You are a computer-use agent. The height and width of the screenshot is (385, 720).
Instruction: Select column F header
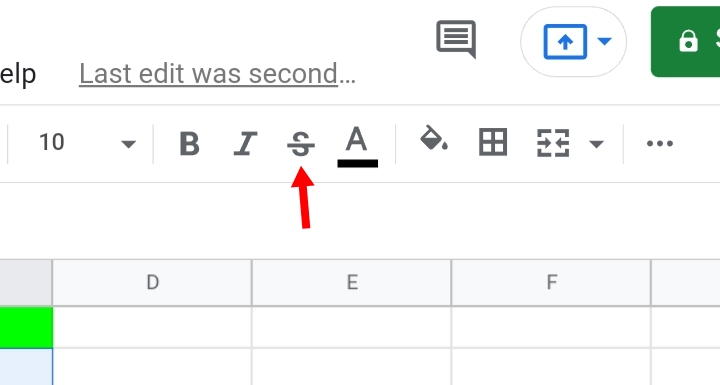click(551, 282)
